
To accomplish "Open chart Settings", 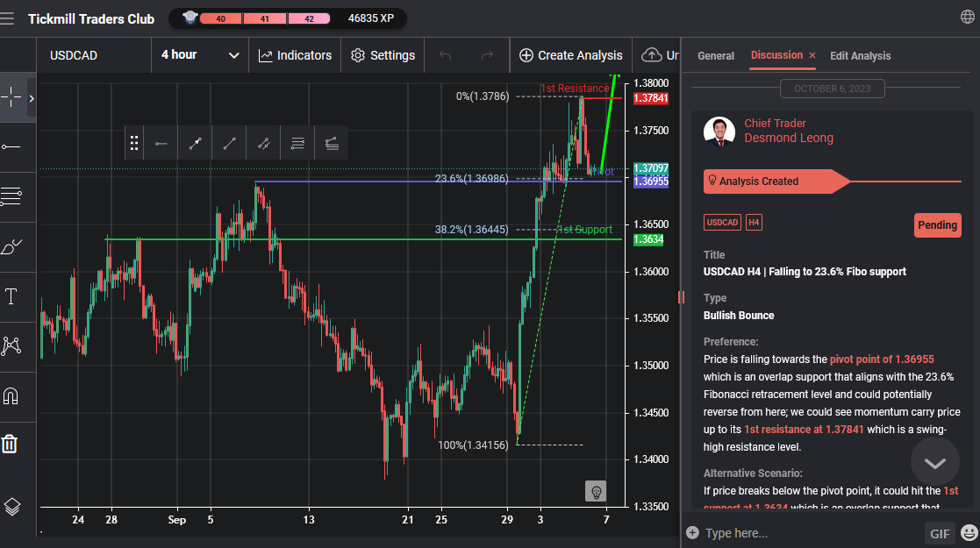I will tap(383, 55).
